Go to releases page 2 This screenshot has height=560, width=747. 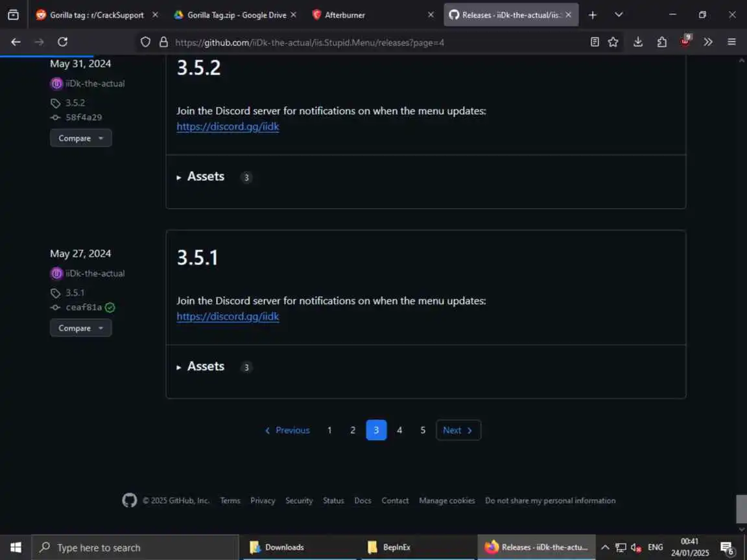353,430
